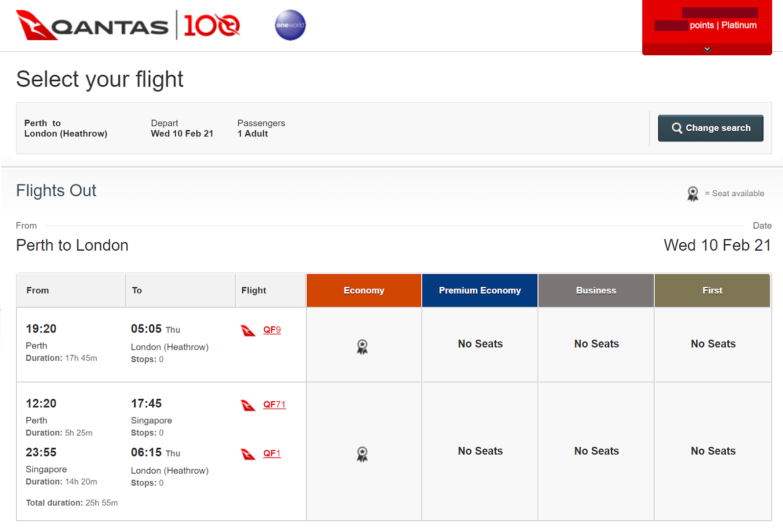Click the 'Duration: 17h 45m' text
The image size is (783, 532).
tap(62, 358)
